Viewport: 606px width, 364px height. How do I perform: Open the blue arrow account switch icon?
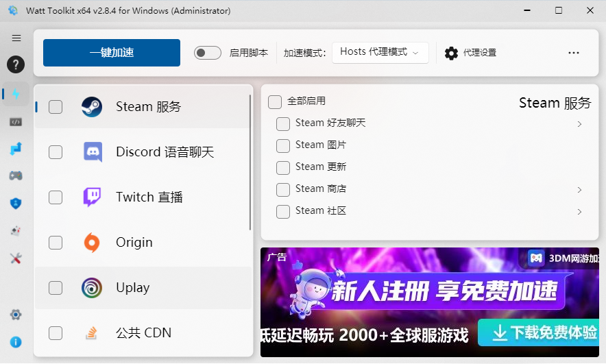[16, 149]
